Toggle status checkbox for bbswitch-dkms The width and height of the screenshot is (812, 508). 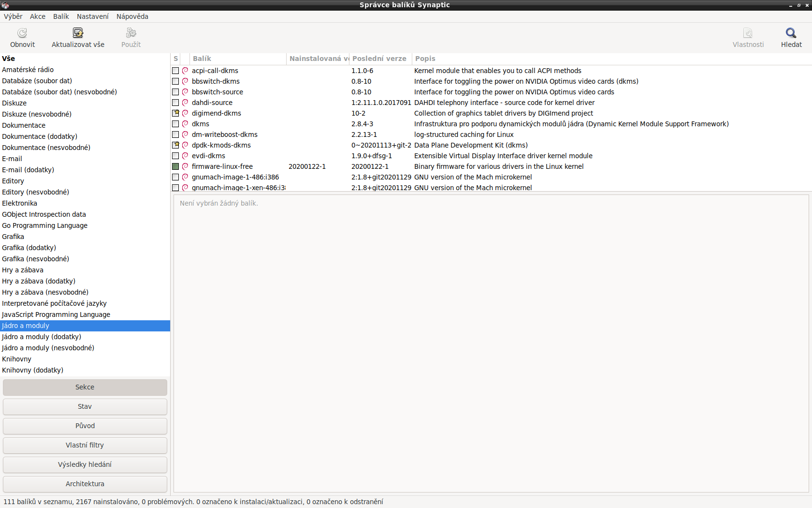click(175, 81)
